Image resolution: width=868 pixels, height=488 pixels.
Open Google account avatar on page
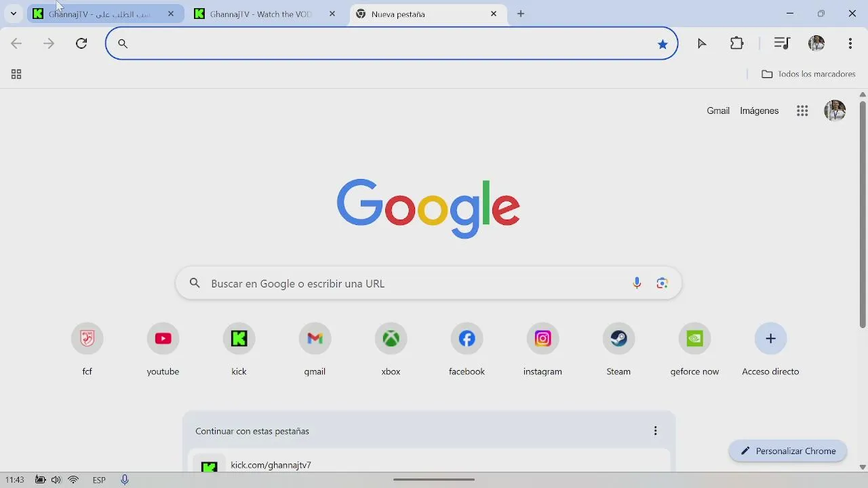click(835, 110)
